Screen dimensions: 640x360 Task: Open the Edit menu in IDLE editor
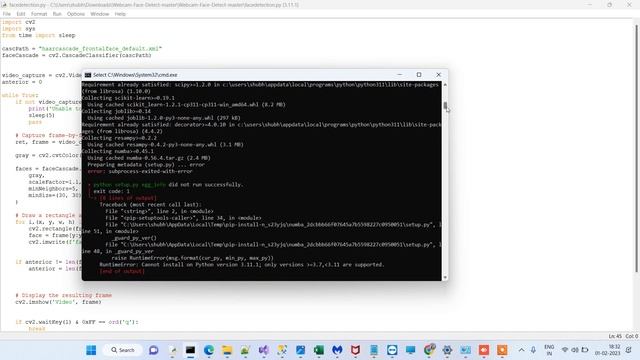click(x=20, y=14)
